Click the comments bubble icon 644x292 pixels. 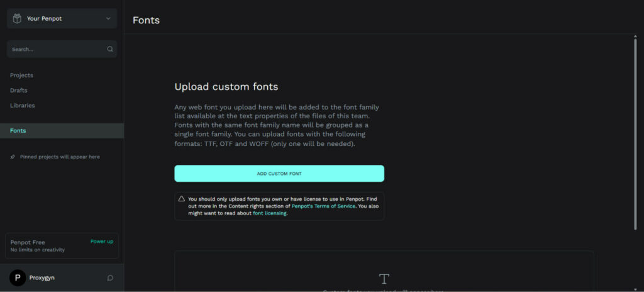110,278
